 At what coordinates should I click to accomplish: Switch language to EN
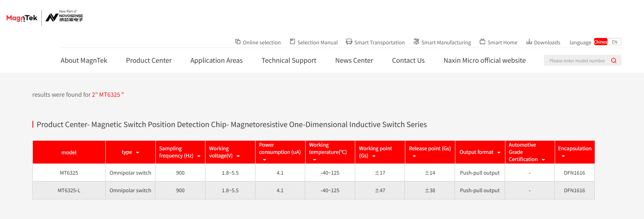click(x=614, y=42)
